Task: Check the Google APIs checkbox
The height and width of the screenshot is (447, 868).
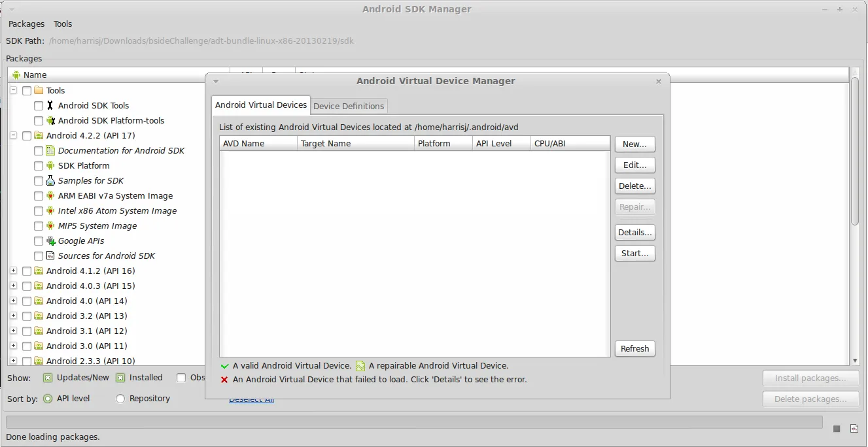Action: point(39,241)
